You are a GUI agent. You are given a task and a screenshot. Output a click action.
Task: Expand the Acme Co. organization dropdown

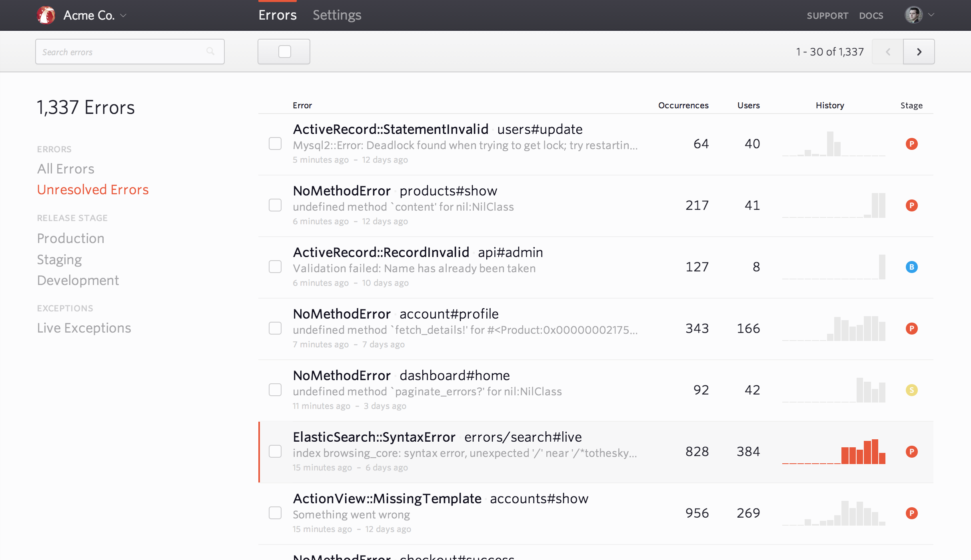(x=123, y=16)
